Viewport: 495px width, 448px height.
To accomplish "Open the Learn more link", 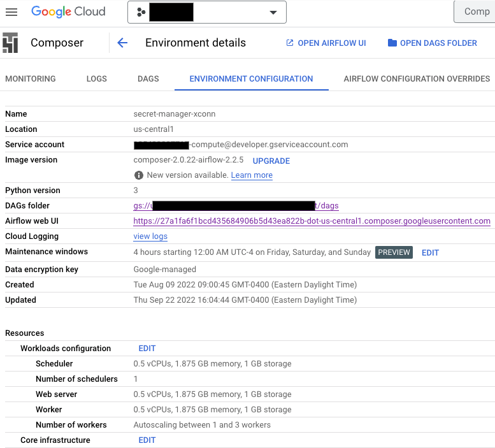I will pos(252,175).
